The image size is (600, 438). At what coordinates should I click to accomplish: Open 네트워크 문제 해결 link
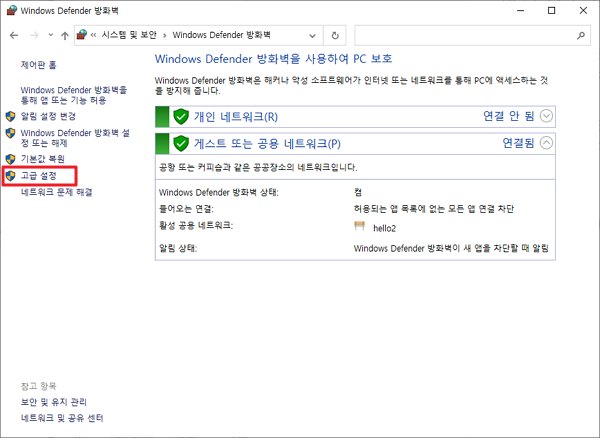[57, 192]
